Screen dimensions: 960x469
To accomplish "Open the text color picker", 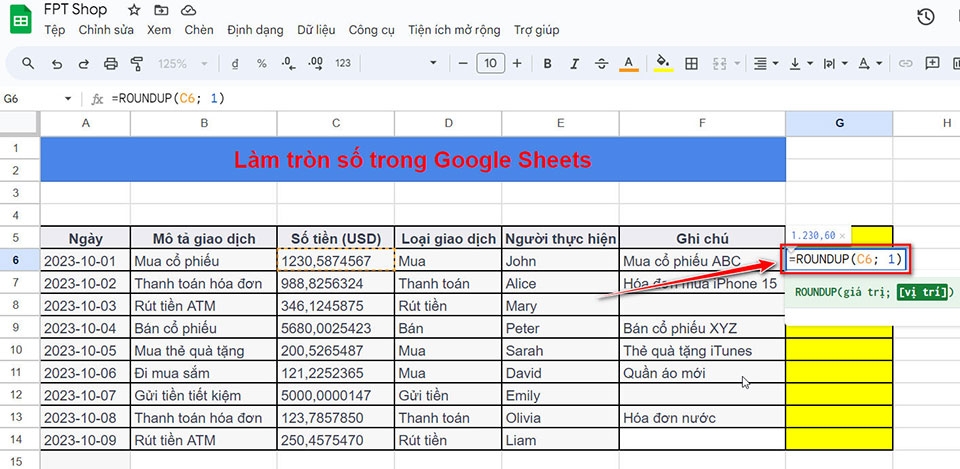I will 629,63.
